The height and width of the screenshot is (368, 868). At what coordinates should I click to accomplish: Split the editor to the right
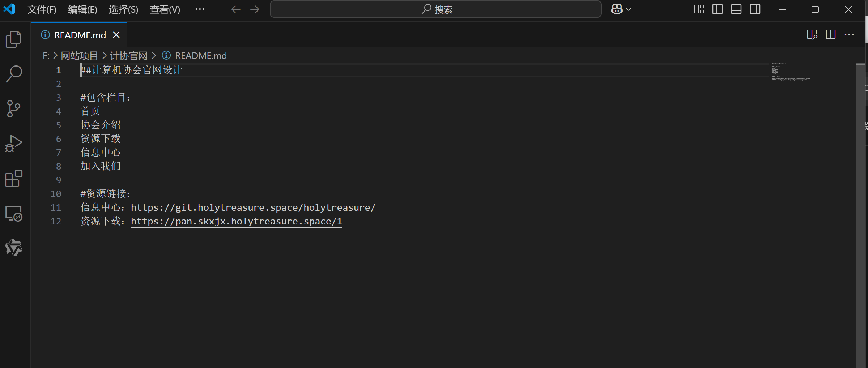click(x=831, y=35)
